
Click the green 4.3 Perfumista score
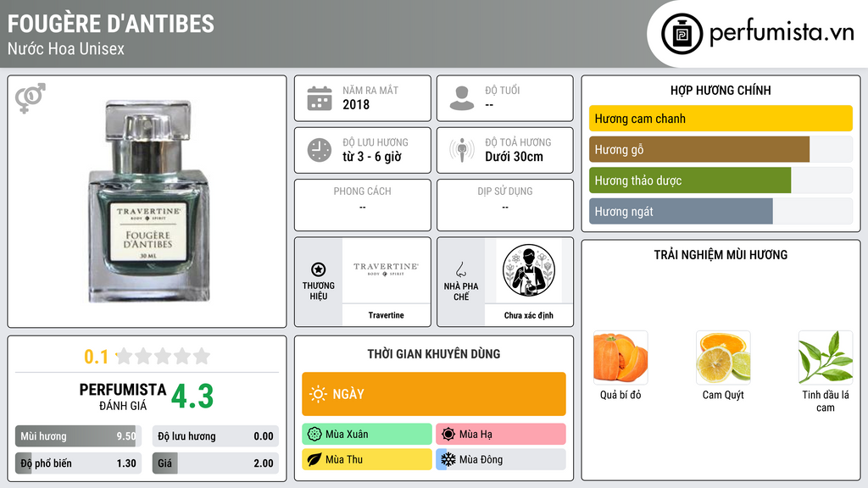[192, 396]
